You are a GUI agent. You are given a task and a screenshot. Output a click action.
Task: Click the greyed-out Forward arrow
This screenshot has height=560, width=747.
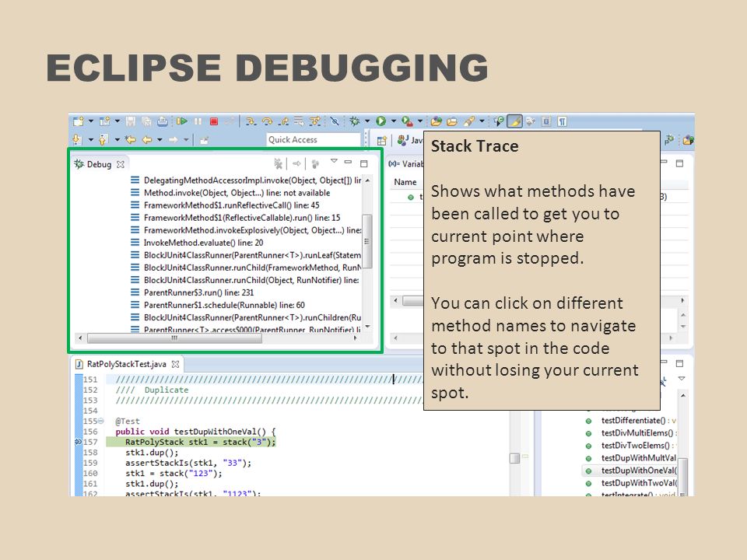click(x=174, y=139)
